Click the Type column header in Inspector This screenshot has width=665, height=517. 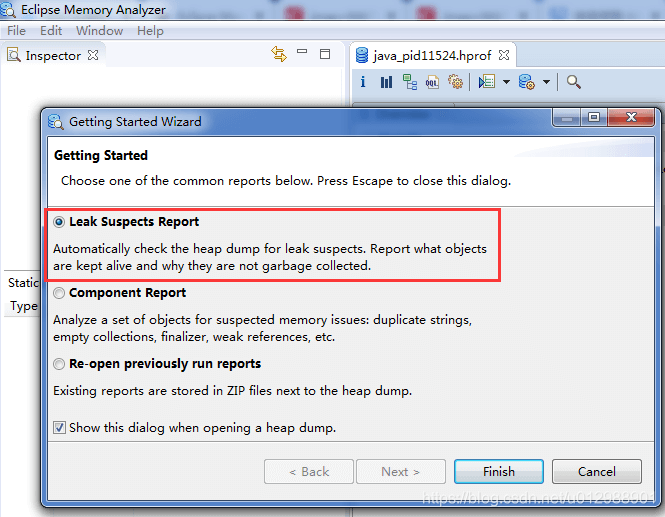pos(23,306)
